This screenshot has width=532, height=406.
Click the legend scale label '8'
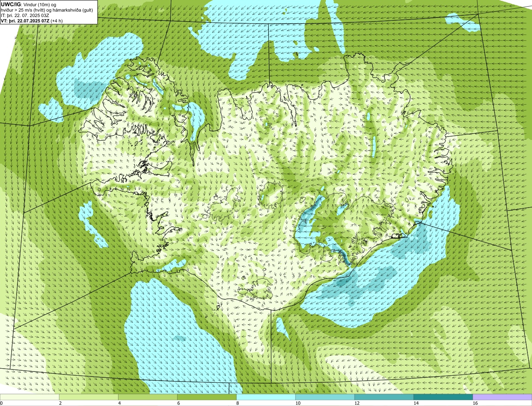point(237,403)
